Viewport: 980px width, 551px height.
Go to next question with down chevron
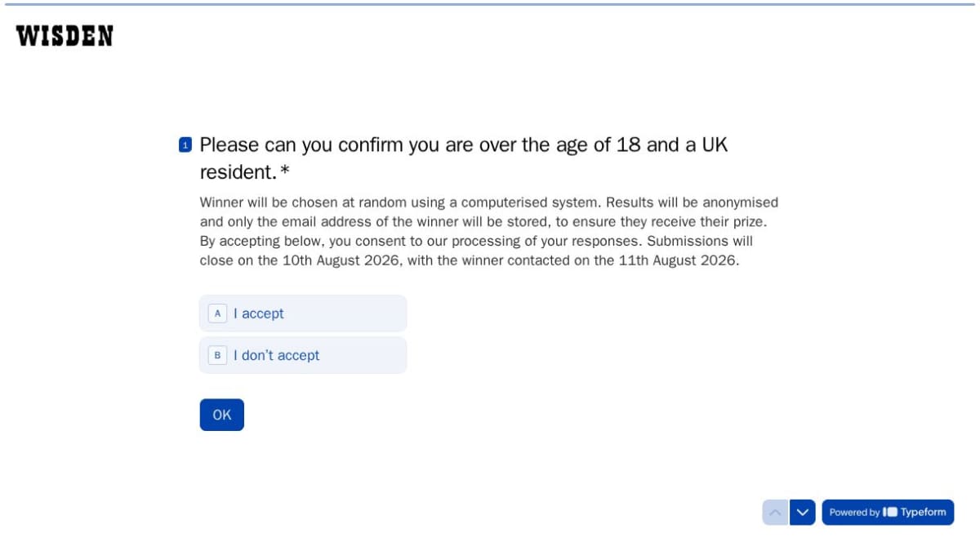pyautogui.click(x=803, y=513)
